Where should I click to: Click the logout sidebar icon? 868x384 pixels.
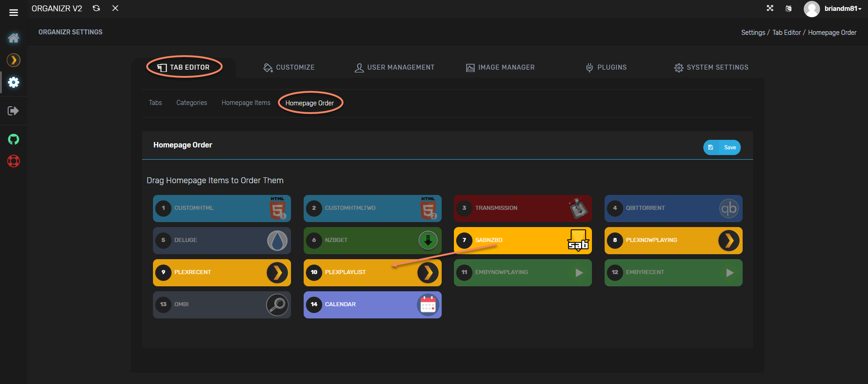click(14, 111)
